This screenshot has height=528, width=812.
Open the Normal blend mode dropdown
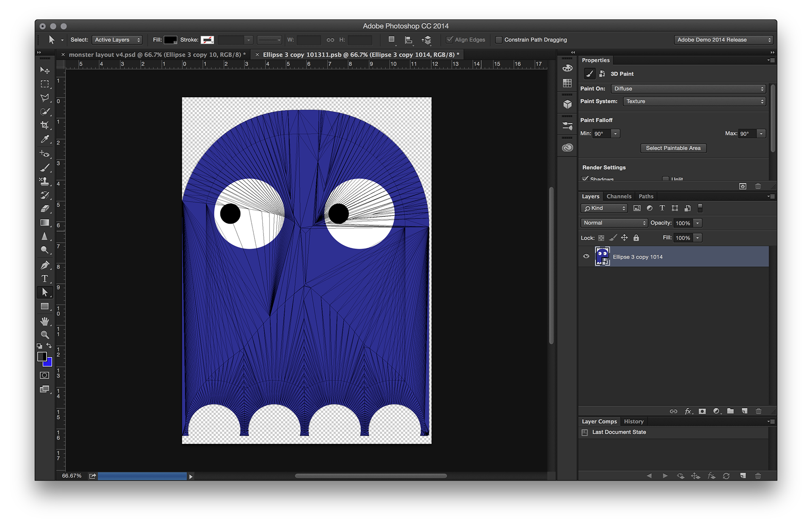coord(614,223)
